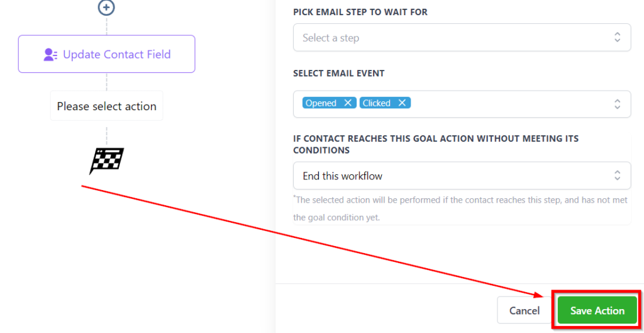Select the Update Contact Field workflow node

(x=117, y=54)
